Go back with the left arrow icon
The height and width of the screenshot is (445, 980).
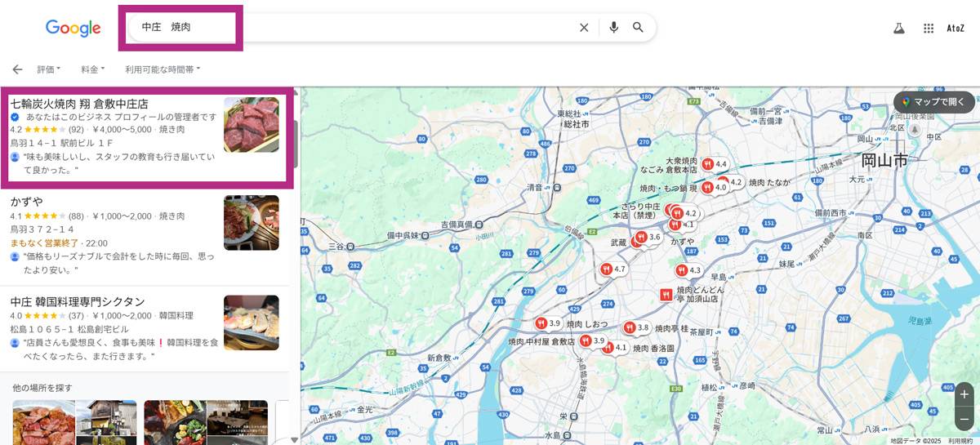(x=17, y=69)
